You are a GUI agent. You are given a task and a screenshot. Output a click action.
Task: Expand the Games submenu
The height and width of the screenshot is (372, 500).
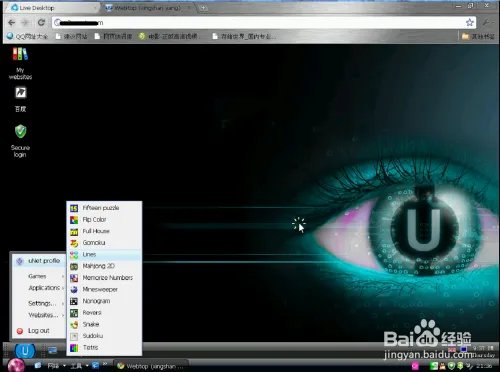click(x=39, y=276)
